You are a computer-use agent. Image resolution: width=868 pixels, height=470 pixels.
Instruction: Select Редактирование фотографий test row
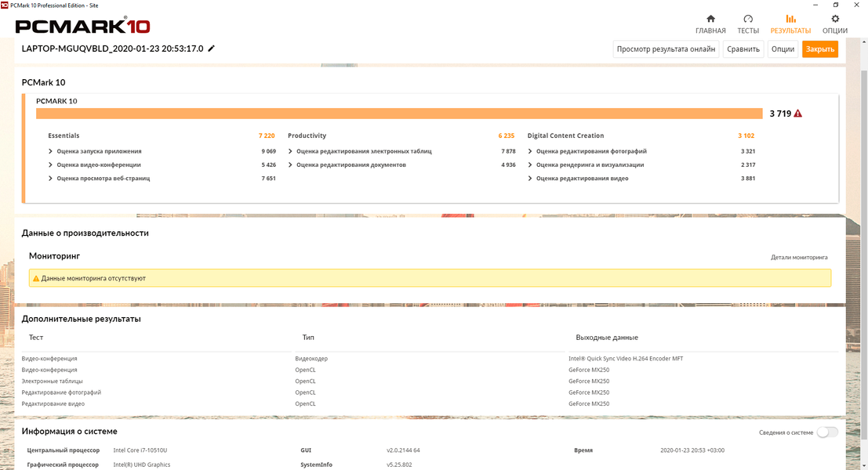(61, 392)
